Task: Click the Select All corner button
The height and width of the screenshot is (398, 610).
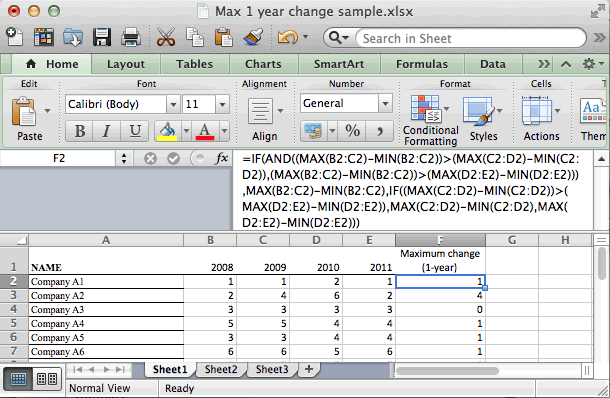Action: click(x=14, y=240)
